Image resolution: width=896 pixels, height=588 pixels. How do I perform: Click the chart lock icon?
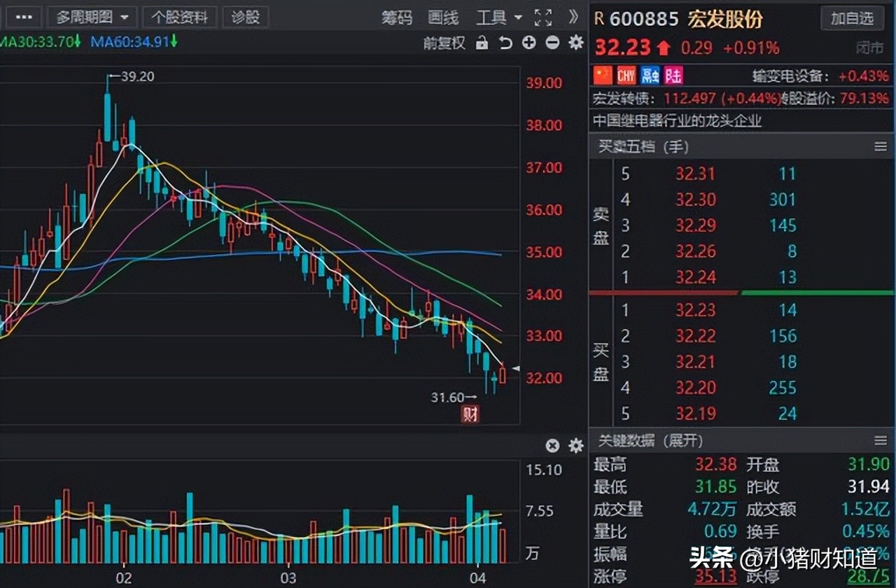(x=482, y=43)
